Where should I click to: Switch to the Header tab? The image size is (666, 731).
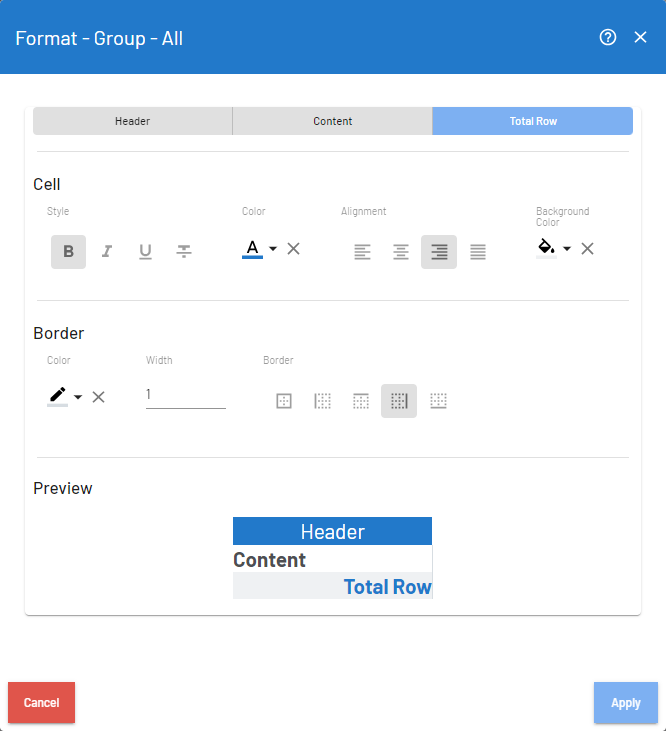[x=132, y=121]
